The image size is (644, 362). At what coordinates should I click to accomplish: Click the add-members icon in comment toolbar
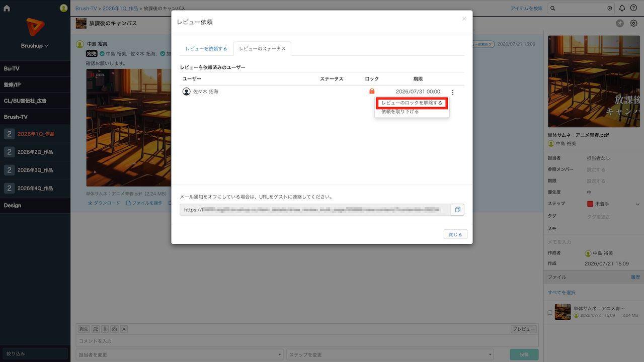(x=96, y=329)
